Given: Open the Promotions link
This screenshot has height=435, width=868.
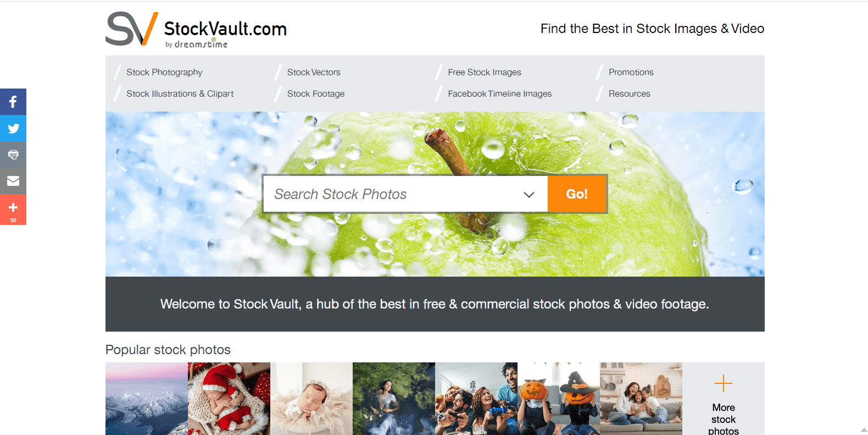Looking at the screenshot, I should (631, 72).
